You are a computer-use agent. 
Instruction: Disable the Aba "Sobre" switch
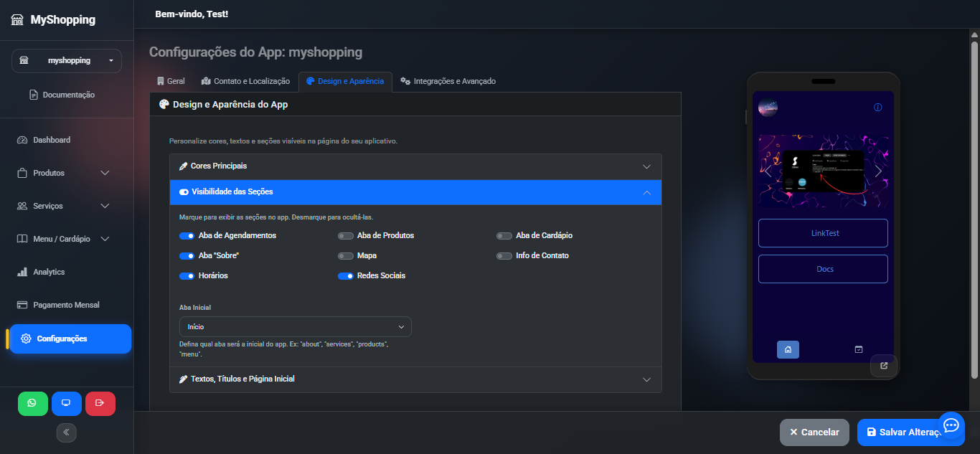[187, 255]
